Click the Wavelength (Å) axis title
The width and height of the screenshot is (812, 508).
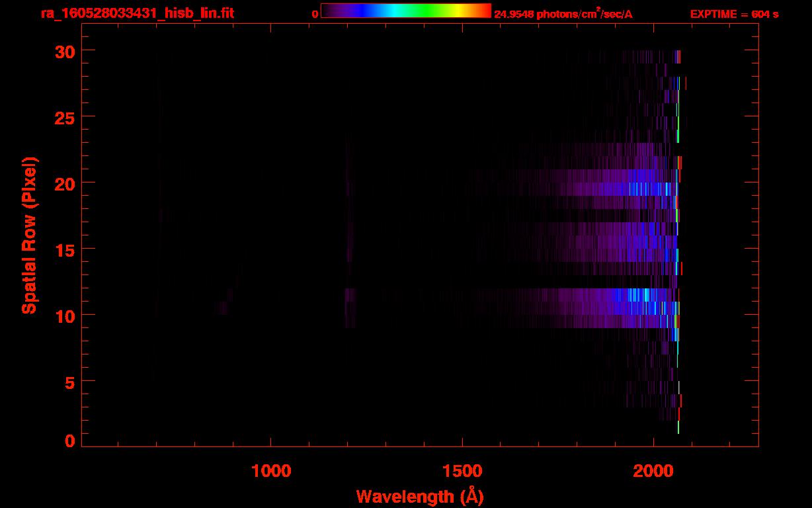420,496
